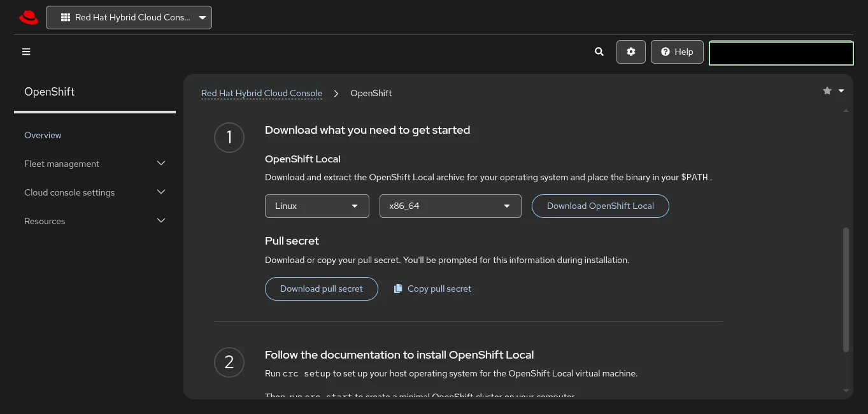The height and width of the screenshot is (414, 868).
Task: Open the search magnifier icon
Action: pyautogui.click(x=599, y=52)
